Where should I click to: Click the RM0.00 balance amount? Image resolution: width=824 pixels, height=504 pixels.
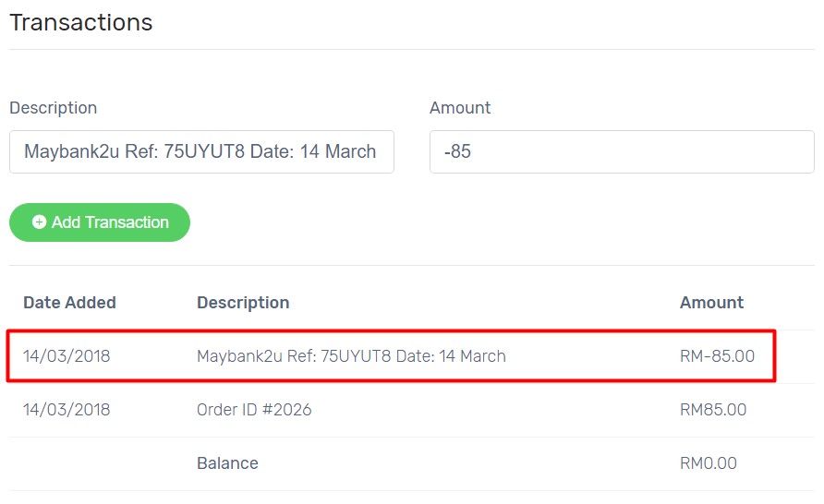tap(709, 463)
